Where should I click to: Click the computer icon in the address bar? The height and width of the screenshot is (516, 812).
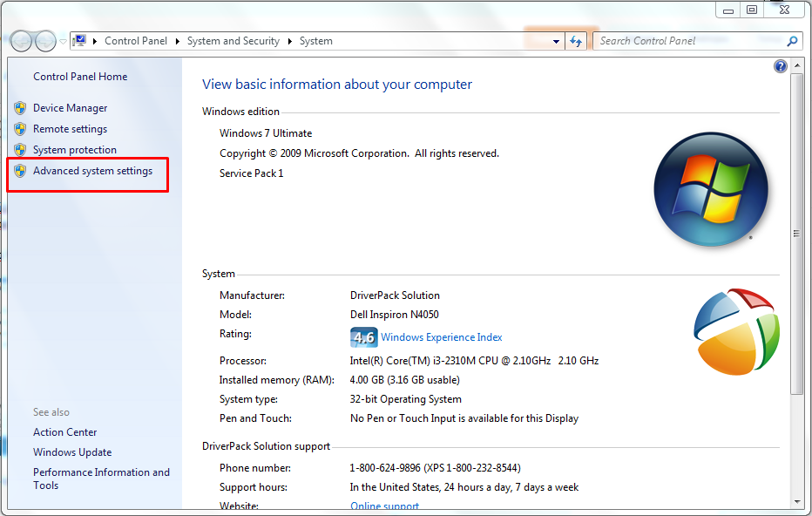coord(79,40)
